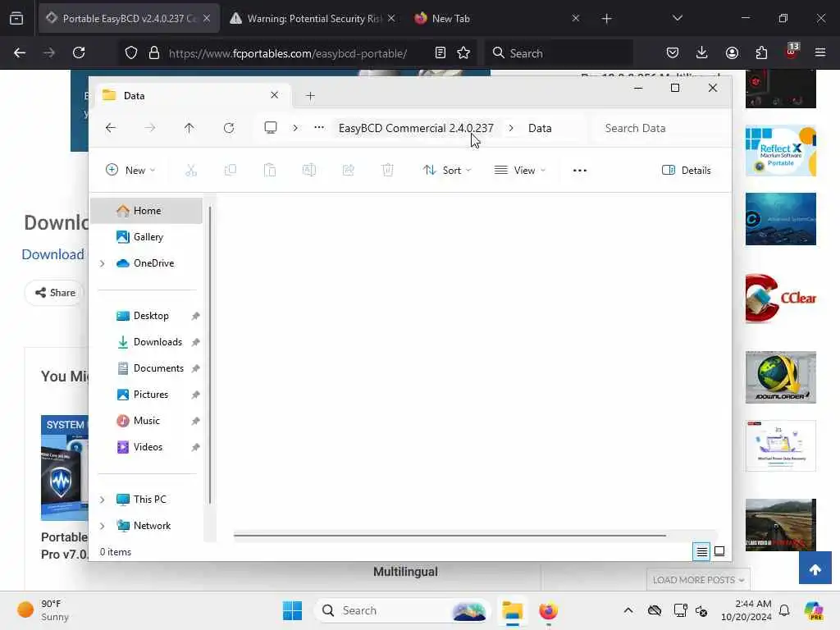Open the Firefox hamburger menu
This screenshot has width=840, height=630.
click(820, 52)
